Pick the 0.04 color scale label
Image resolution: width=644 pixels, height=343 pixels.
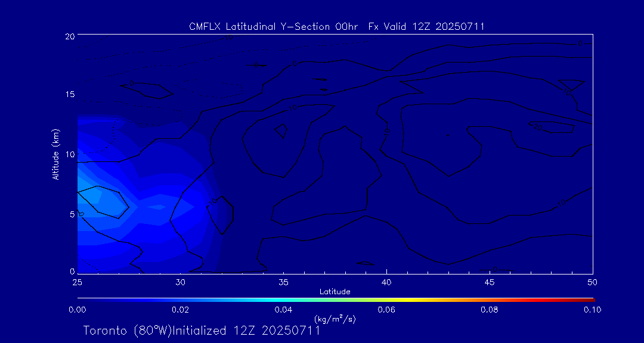click(283, 310)
